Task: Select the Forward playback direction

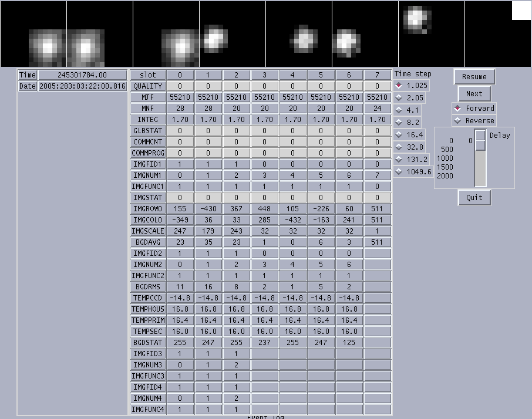Action: tap(474, 109)
